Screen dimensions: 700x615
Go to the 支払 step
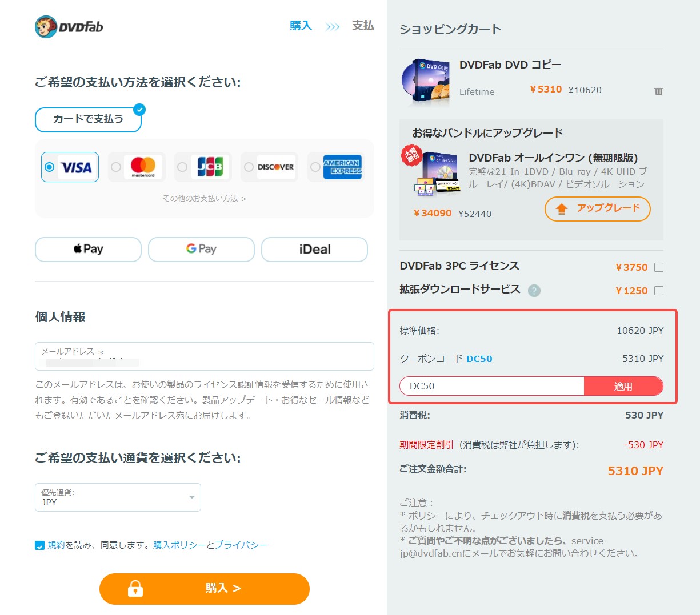(x=363, y=26)
